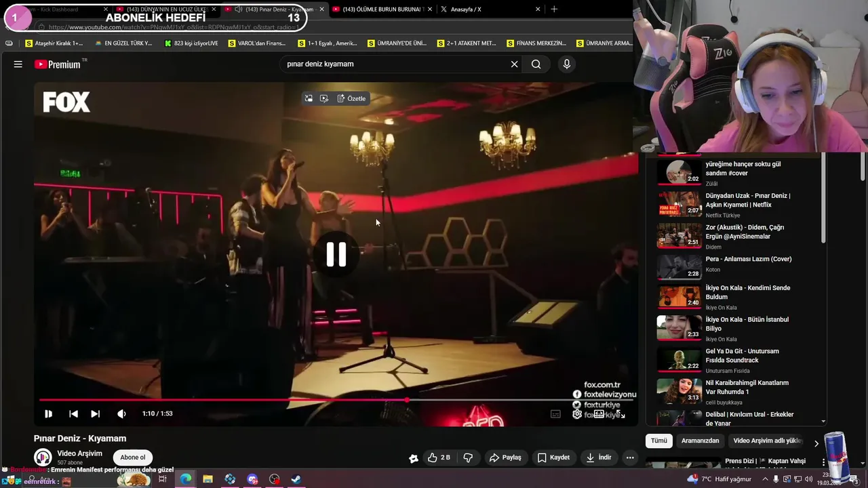Viewport: 868px width, 488px height.
Task: Click first overlay icon left of Özetle
Action: coord(309,99)
